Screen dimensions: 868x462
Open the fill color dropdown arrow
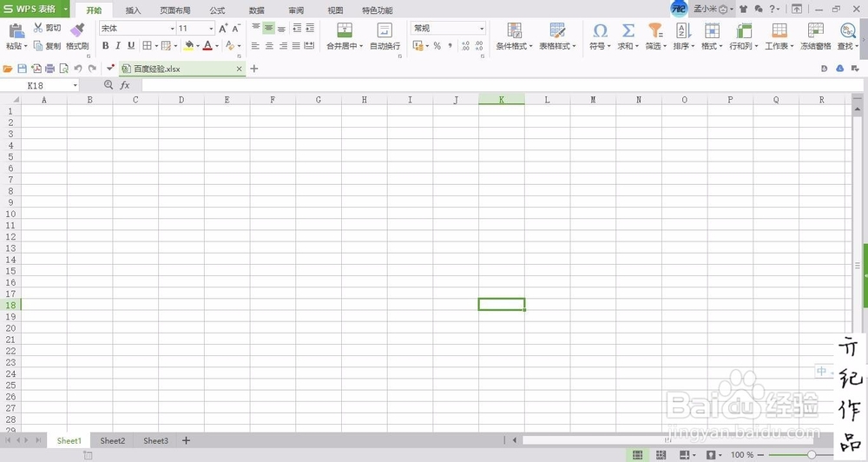click(198, 46)
